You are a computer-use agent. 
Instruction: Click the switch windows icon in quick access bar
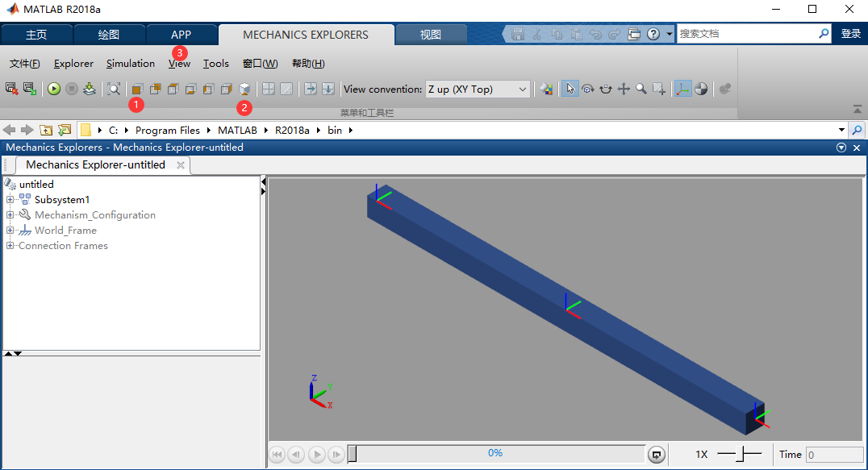click(634, 35)
